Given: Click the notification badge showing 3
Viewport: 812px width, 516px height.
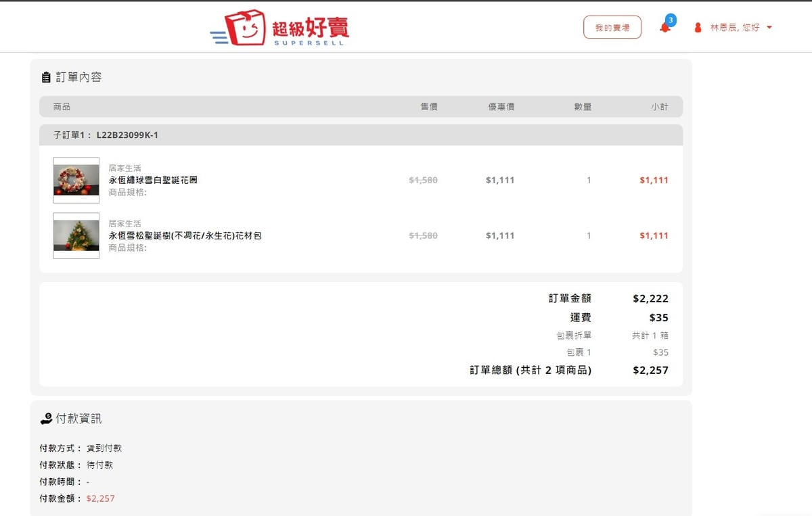Looking at the screenshot, I should point(671,20).
